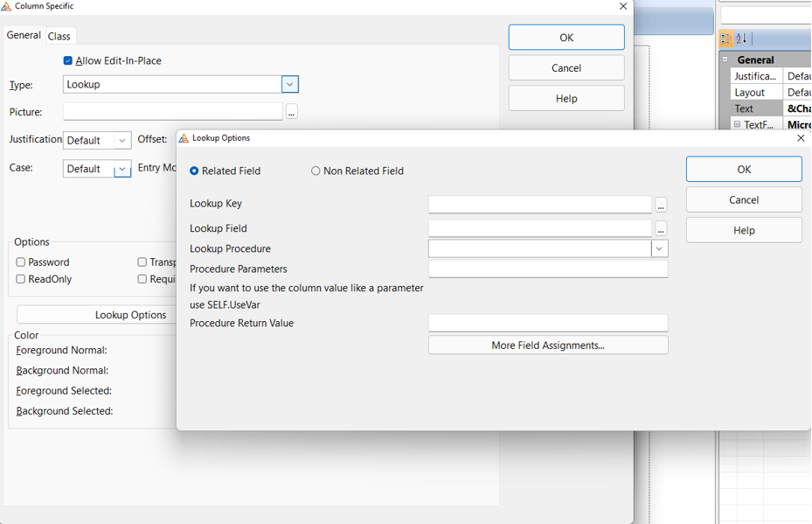Click the Lookup Field browse ellipsis button
The height and width of the screenshot is (524, 812).
[661, 228]
